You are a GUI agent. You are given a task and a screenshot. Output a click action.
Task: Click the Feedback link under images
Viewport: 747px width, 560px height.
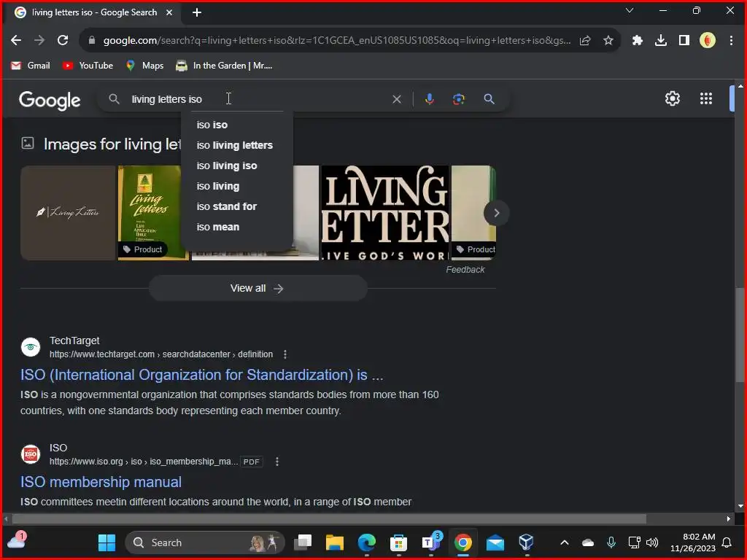(465, 270)
